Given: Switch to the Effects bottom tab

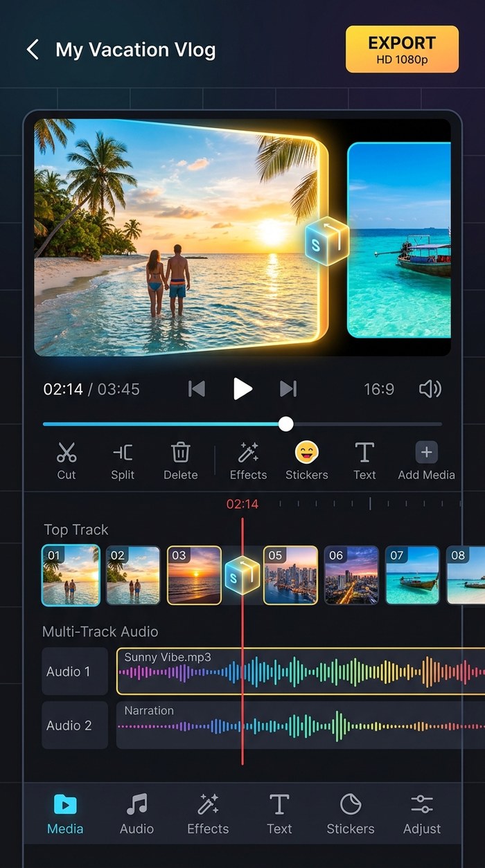Looking at the screenshot, I should pyautogui.click(x=208, y=814).
